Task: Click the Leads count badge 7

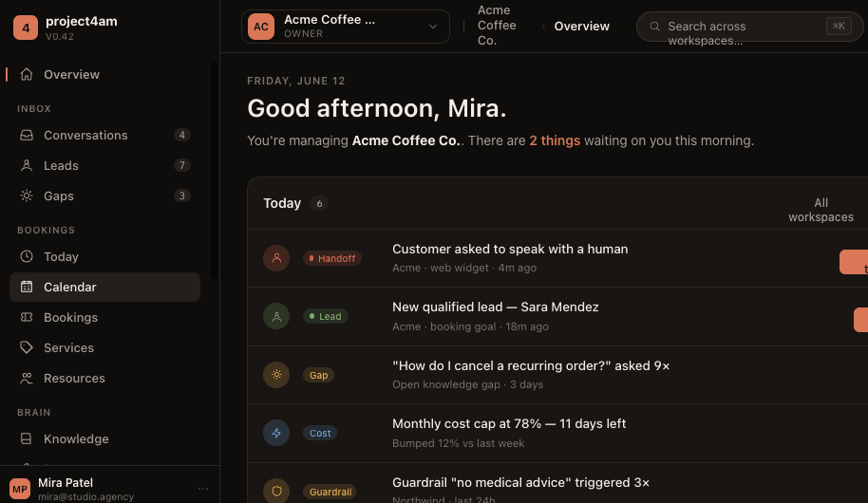Action: click(x=182, y=165)
